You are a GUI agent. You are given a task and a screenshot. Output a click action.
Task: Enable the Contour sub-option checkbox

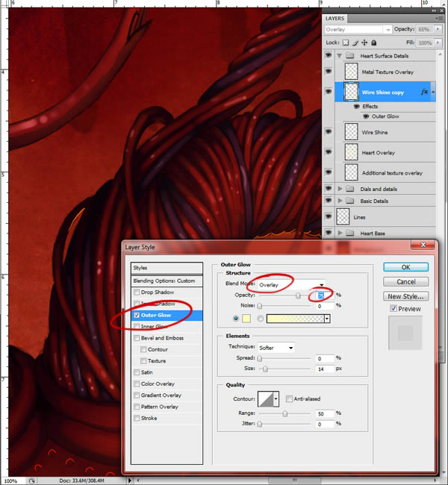tap(143, 349)
